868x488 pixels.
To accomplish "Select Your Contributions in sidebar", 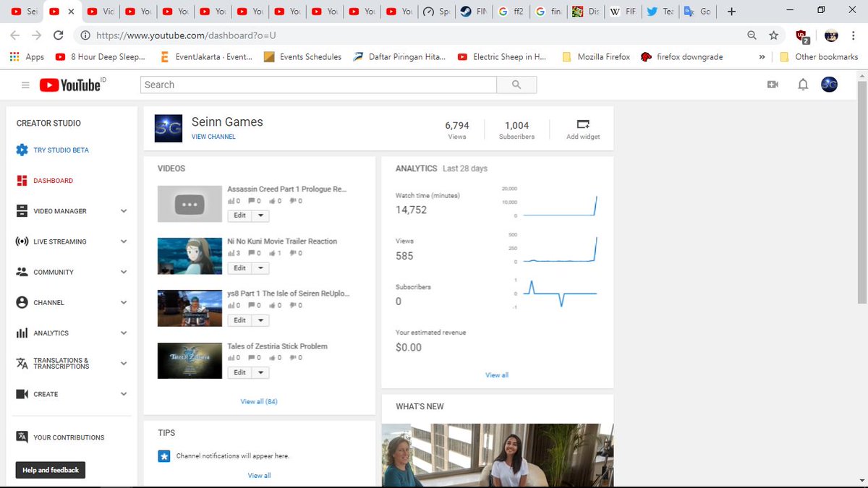I will click(69, 437).
